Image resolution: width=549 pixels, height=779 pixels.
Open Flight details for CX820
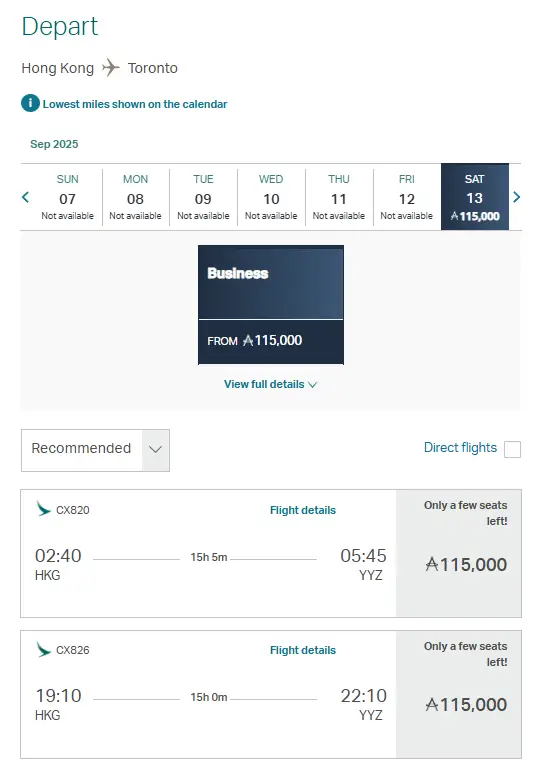point(303,510)
